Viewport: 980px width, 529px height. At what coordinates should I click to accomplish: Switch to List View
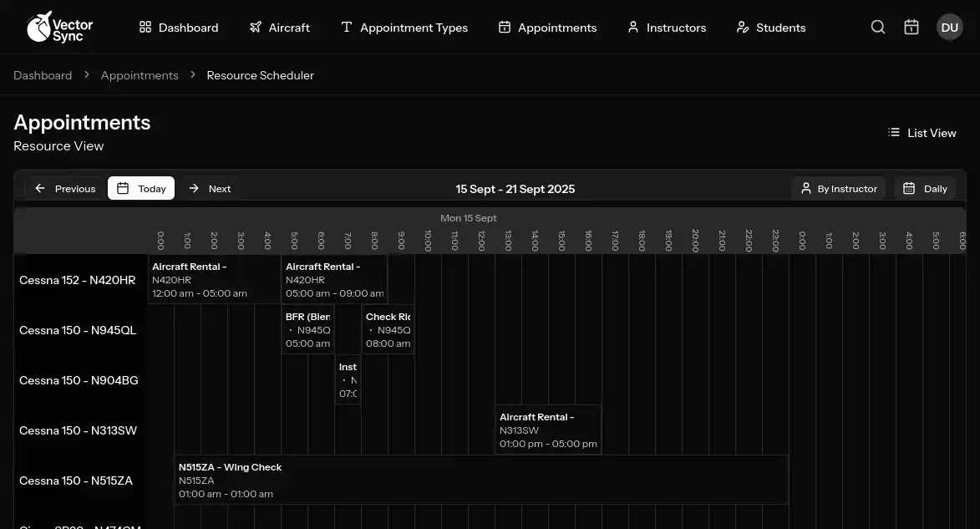pyautogui.click(x=922, y=133)
